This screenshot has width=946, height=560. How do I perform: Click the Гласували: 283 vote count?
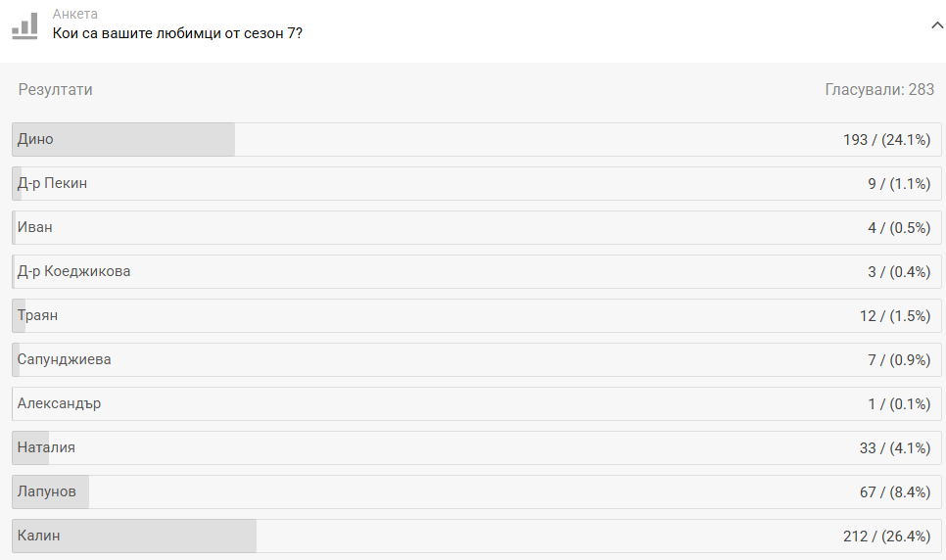[x=879, y=90]
